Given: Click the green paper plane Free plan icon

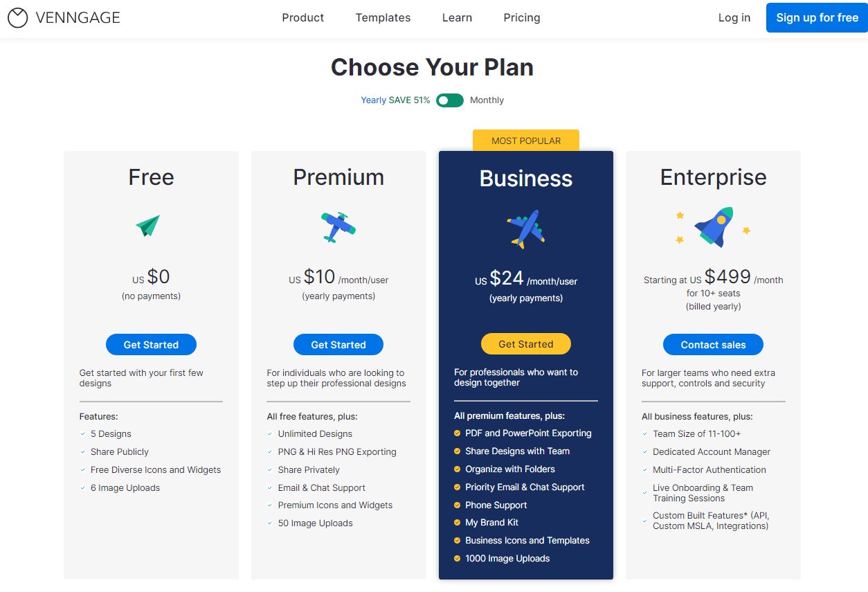Looking at the screenshot, I should pyautogui.click(x=147, y=226).
